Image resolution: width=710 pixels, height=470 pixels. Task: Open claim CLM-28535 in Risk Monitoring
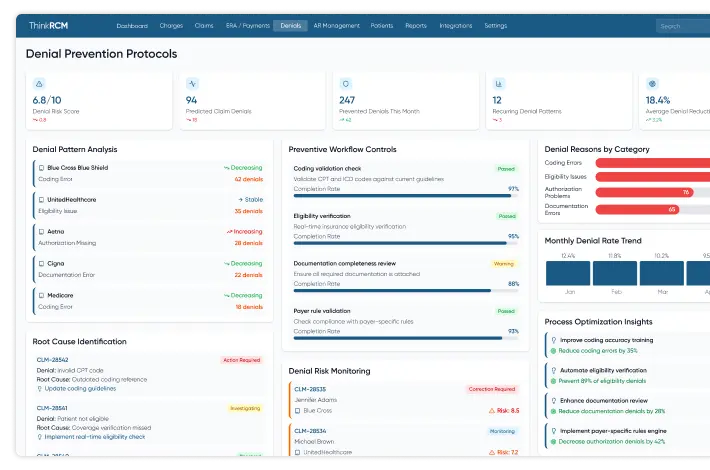click(310, 389)
